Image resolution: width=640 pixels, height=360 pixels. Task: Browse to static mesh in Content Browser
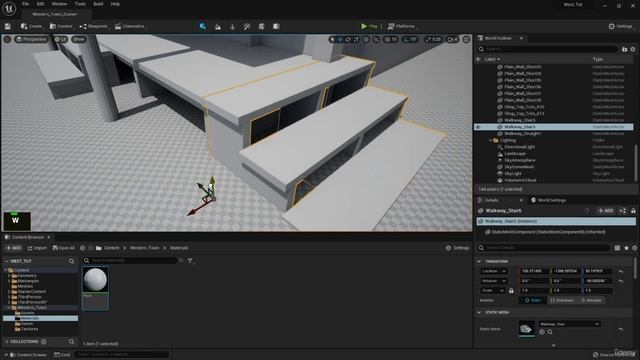pos(550,332)
